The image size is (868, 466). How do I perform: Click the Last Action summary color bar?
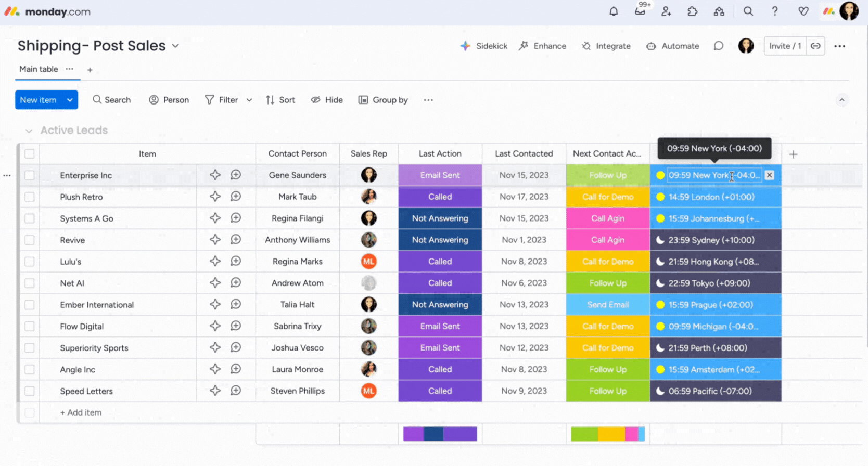[440, 434]
